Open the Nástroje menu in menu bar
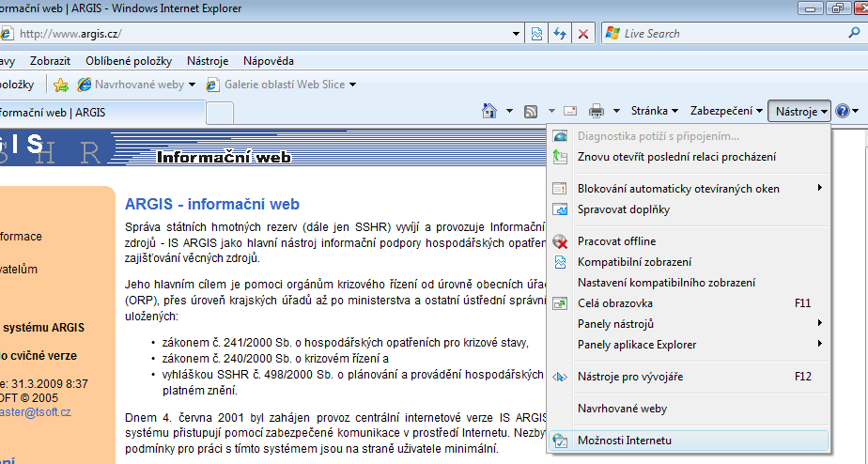This screenshot has height=464, width=868. (208, 61)
